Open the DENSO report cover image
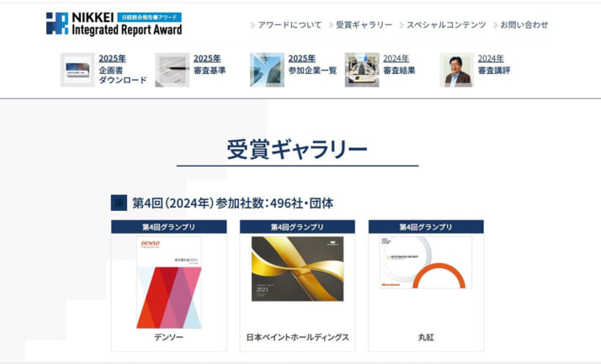The height and width of the screenshot is (364, 601). [x=169, y=282]
